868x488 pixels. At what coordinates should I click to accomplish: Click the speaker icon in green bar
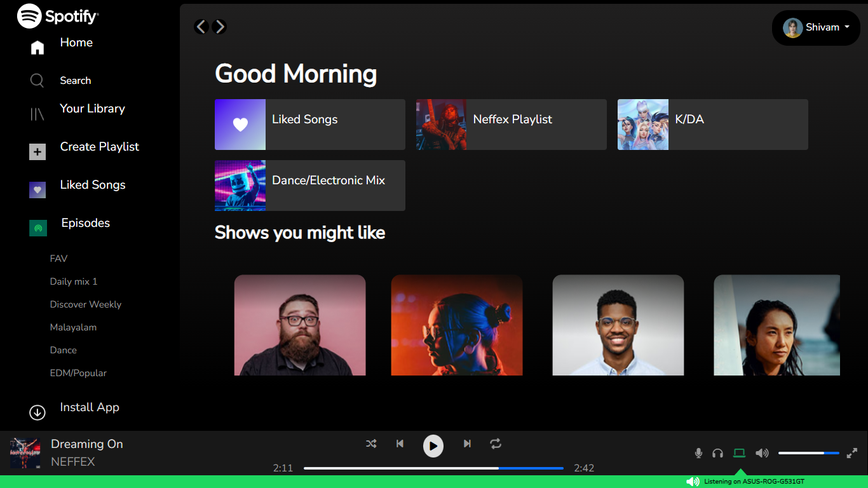(x=693, y=482)
